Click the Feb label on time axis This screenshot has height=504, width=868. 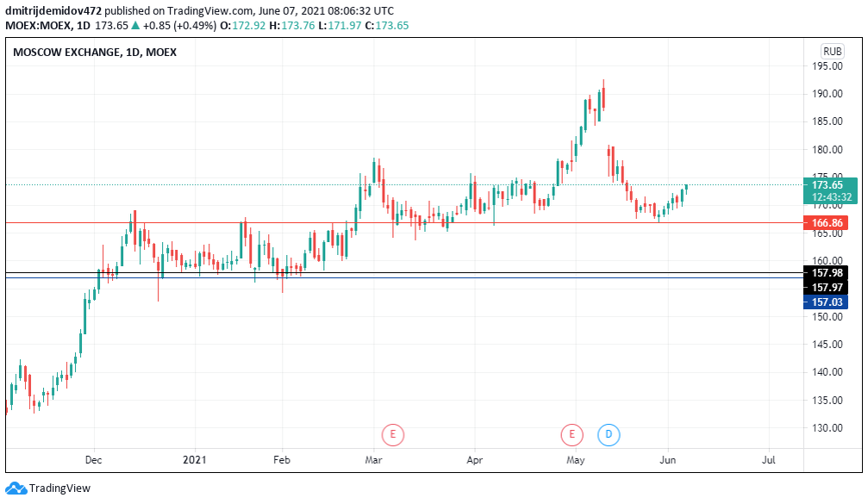point(281,460)
